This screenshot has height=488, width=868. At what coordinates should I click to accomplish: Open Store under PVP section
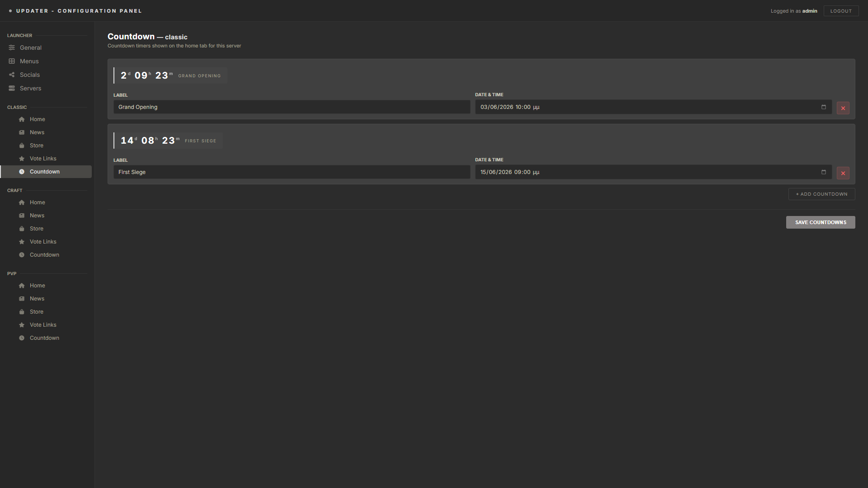(46, 312)
